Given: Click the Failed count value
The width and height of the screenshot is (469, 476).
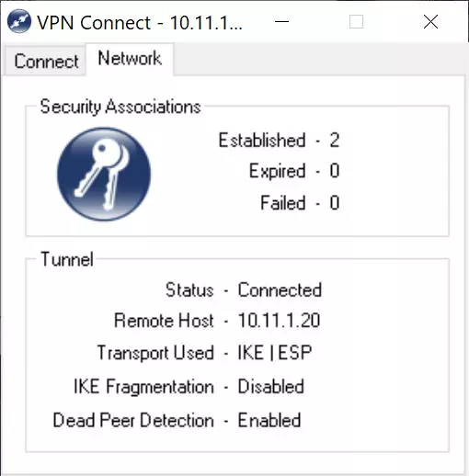Looking at the screenshot, I should pos(335,203).
